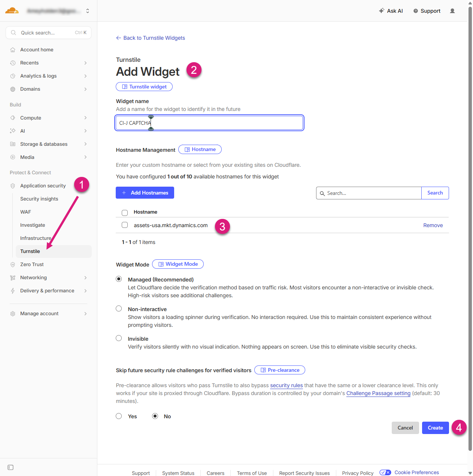Remove the assets-usa.mkt.dynamics.com hostname
Viewport: 473px width, 476px height.
(x=433, y=225)
